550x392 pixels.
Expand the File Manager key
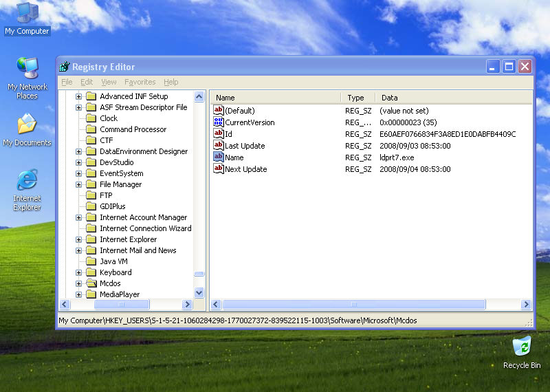click(78, 184)
